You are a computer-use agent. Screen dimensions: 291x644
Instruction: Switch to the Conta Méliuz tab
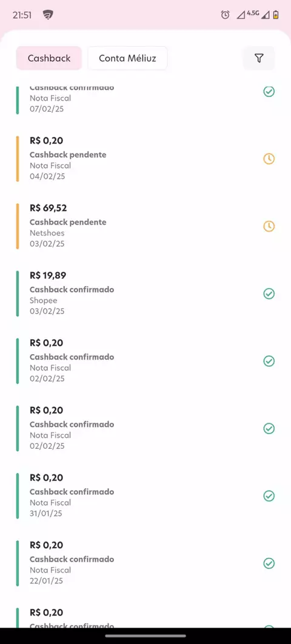click(128, 58)
